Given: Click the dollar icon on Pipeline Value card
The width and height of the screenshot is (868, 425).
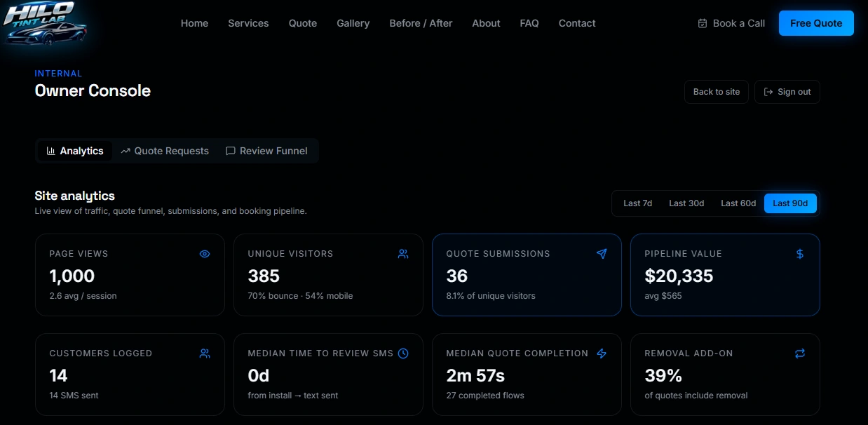Looking at the screenshot, I should click(800, 254).
